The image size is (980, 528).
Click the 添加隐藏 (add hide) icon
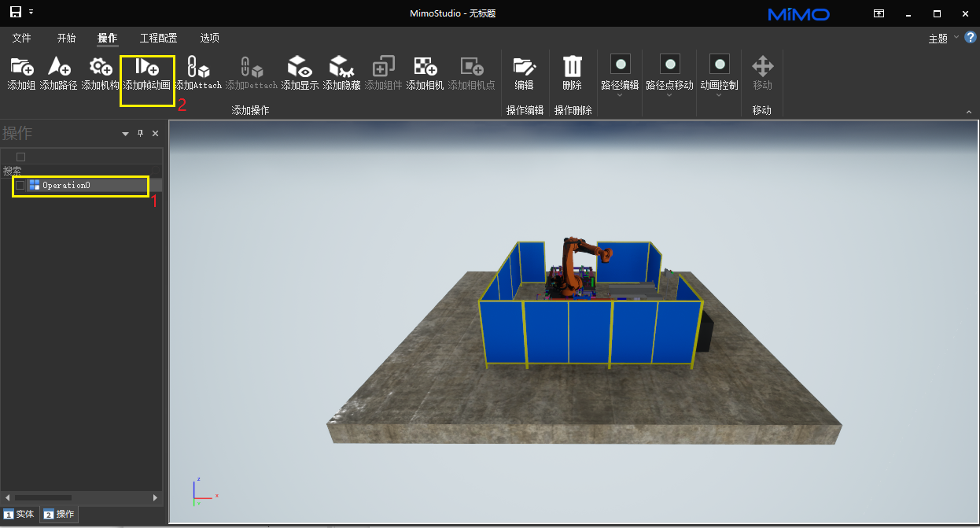click(x=341, y=67)
